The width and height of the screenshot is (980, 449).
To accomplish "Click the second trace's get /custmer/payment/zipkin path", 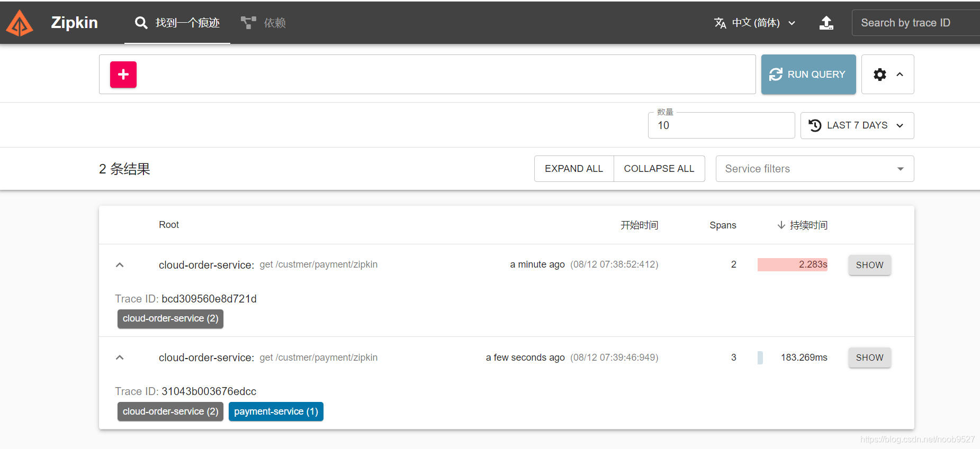I will click(x=319, y=358).
